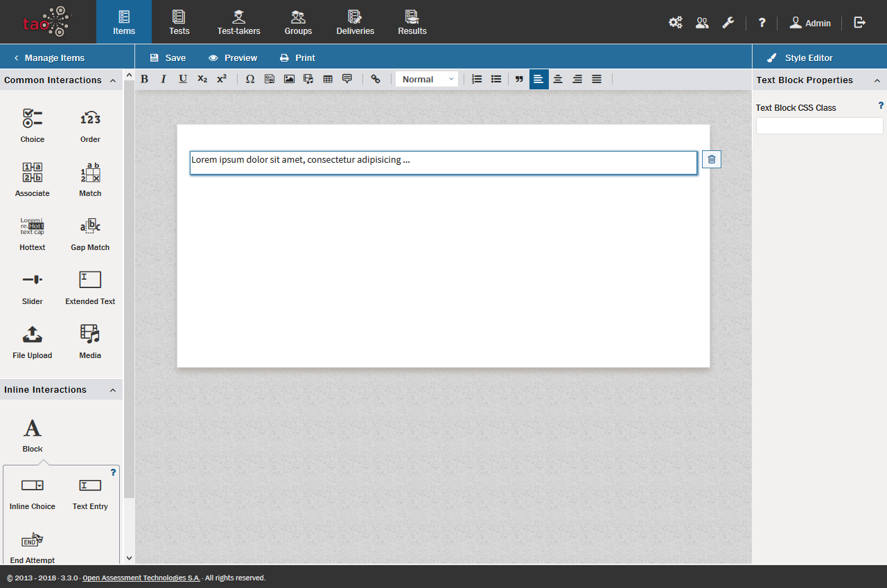Delete the text block with trash icon
This screenshot has height=588, width=887.
711,159
